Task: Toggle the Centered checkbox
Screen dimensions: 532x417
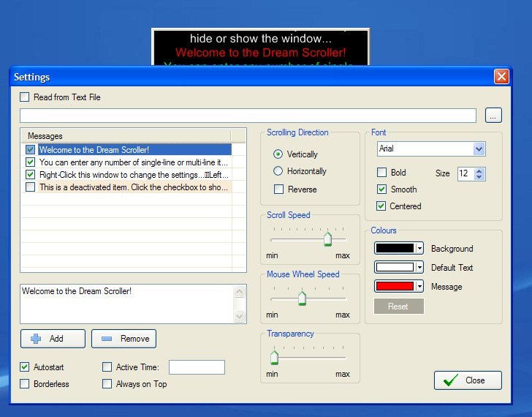Action: pyautogui.click(x=381, y=206)
